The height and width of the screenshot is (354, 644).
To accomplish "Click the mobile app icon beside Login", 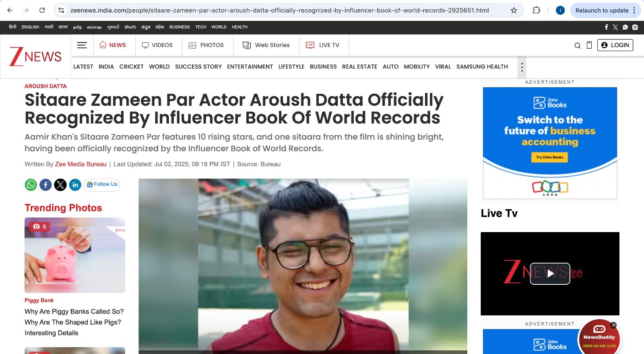I will click(589, 45).
